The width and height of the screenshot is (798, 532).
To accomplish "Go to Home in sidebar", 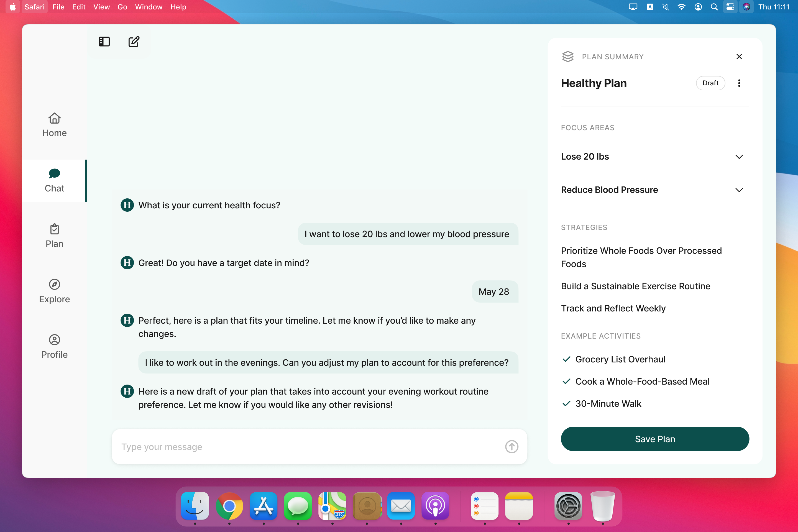I will (54, 125).
